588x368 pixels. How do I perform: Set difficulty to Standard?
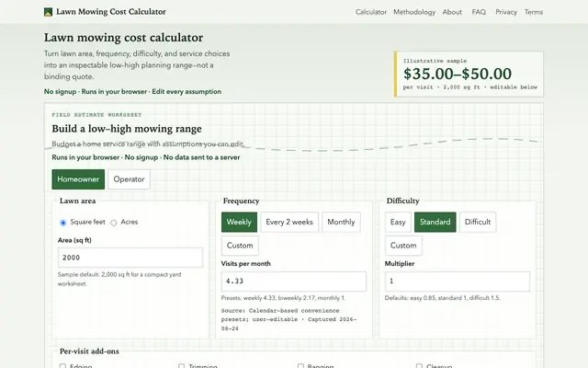point(435,222)
